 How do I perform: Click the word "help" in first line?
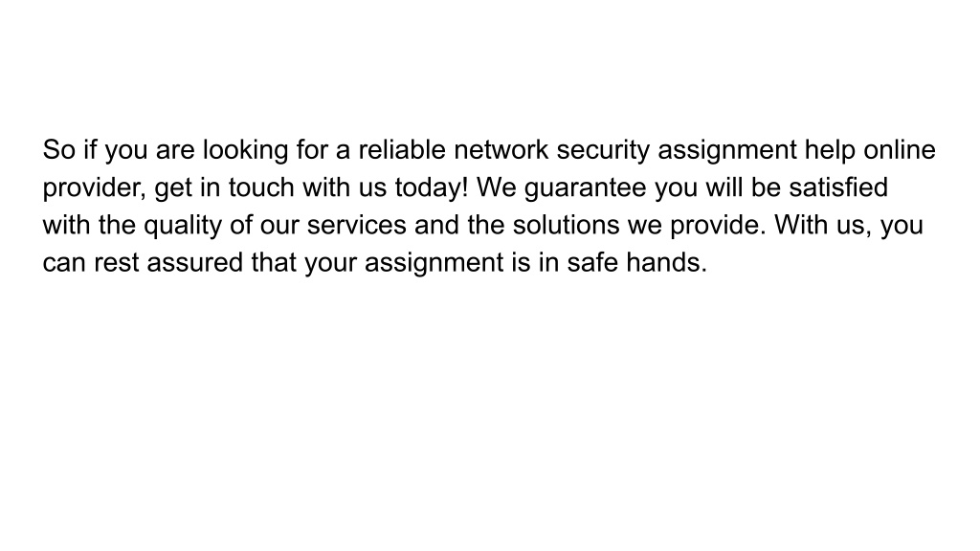tap(830, 151)
